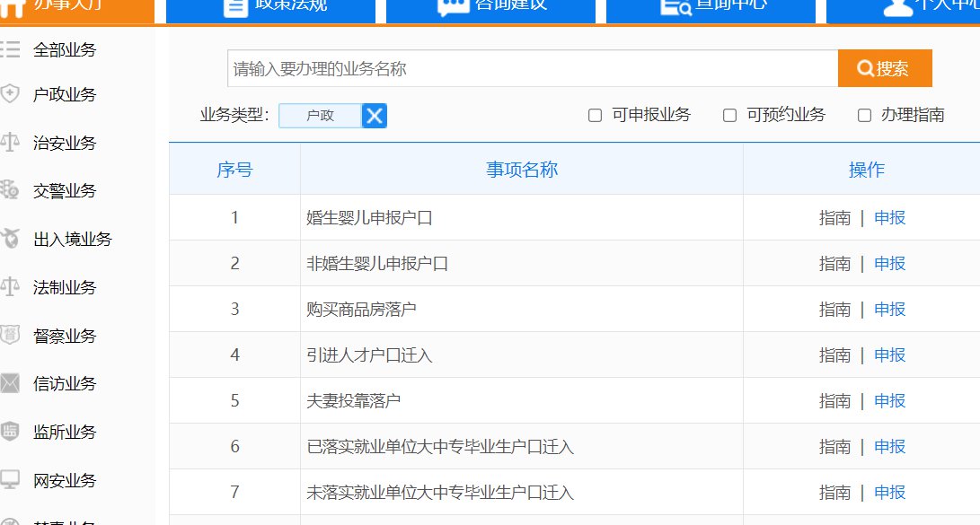Image resolution: width=980 pixels, height=525 pixels.
Task: Click 申报 for 购买商品房落户
Action: [x=889, y=309]
